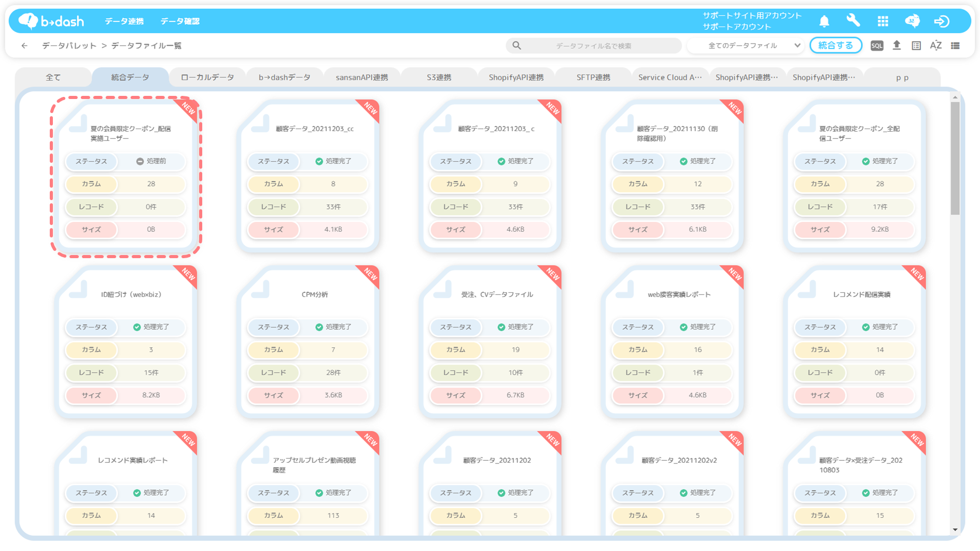Click status check icon on 顧客データ_20211203_cc

tap(319, 161)
